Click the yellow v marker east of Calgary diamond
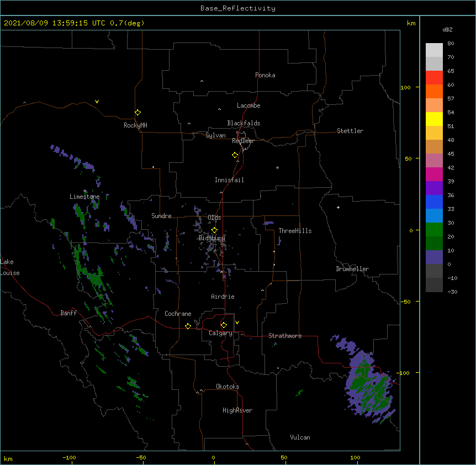The image size is (476, 465). point(237,323)
